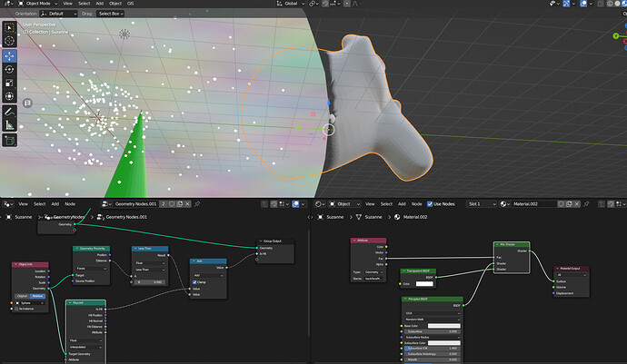Select the Add Cube tool

click(x=9, y=141)
